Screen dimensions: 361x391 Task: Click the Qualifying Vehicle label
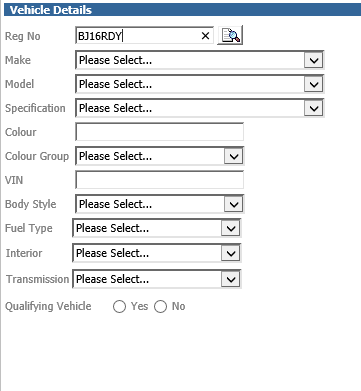click(48, 306)
